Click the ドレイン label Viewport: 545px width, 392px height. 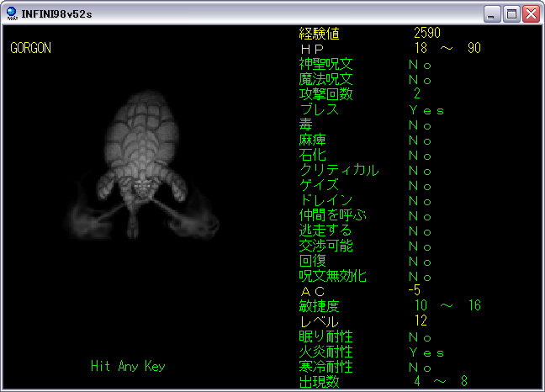pyautogui.click(x=325, y=200)
